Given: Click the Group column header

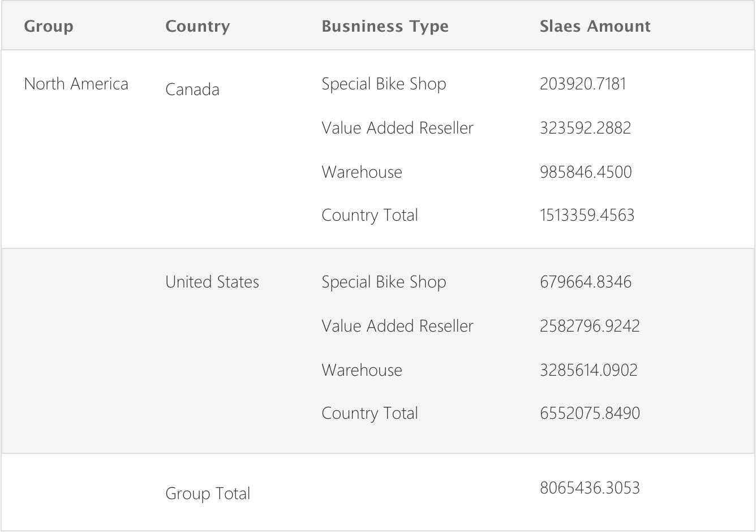Looking at the screenshot, I should click(49, 27).
